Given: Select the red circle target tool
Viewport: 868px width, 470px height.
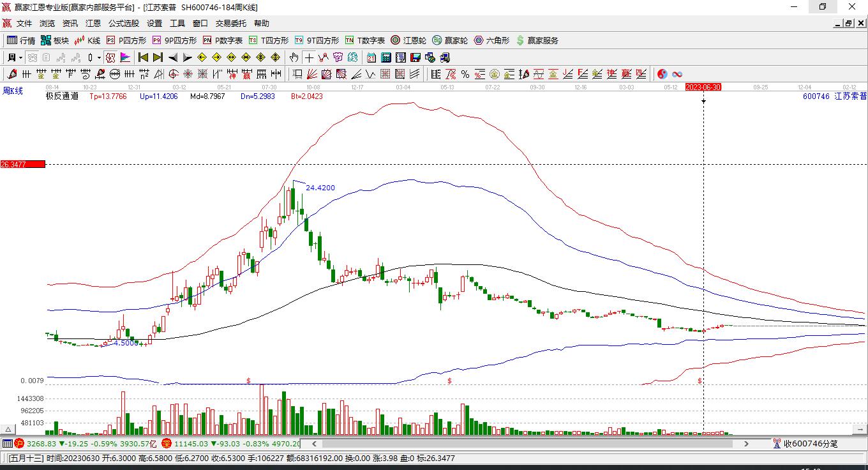Looking at the screenshot, I should point(173,74).
